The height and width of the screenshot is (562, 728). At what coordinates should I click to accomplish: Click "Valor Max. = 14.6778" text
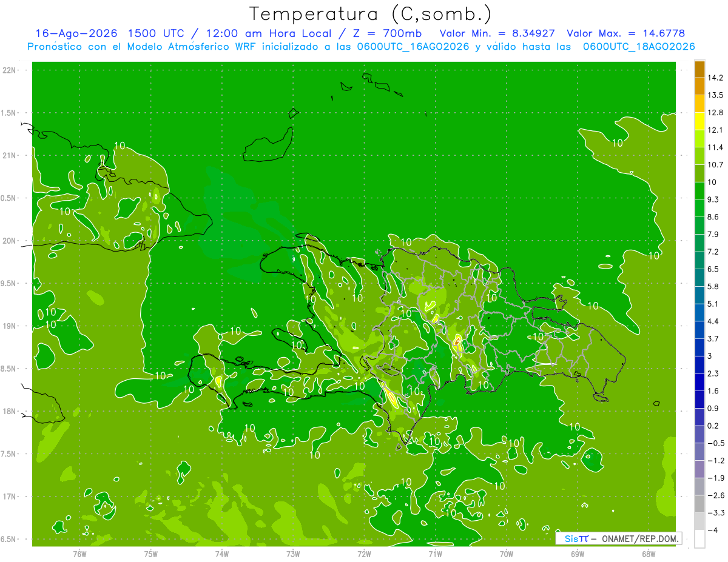click(x=625, y=33)
